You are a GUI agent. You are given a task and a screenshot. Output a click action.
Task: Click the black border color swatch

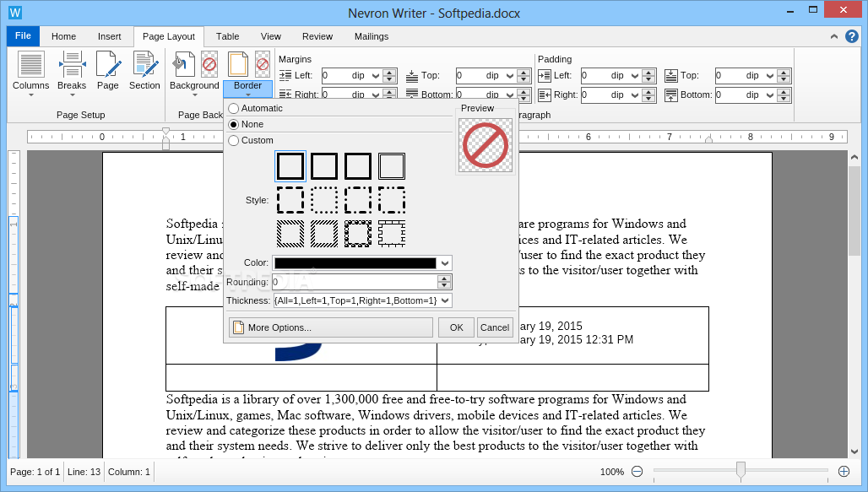(355, 263)
